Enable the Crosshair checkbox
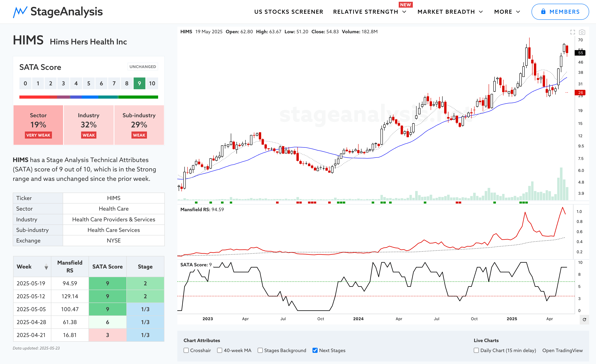Image resolution: width=596 pixels, height=364 pixels. 186,350
